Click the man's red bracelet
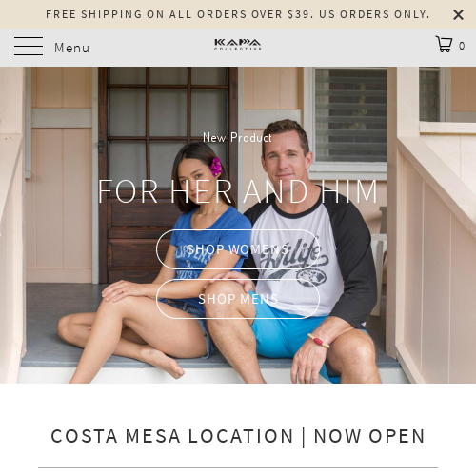This screenshot has width=476, height=476. (x=318, y=341)
